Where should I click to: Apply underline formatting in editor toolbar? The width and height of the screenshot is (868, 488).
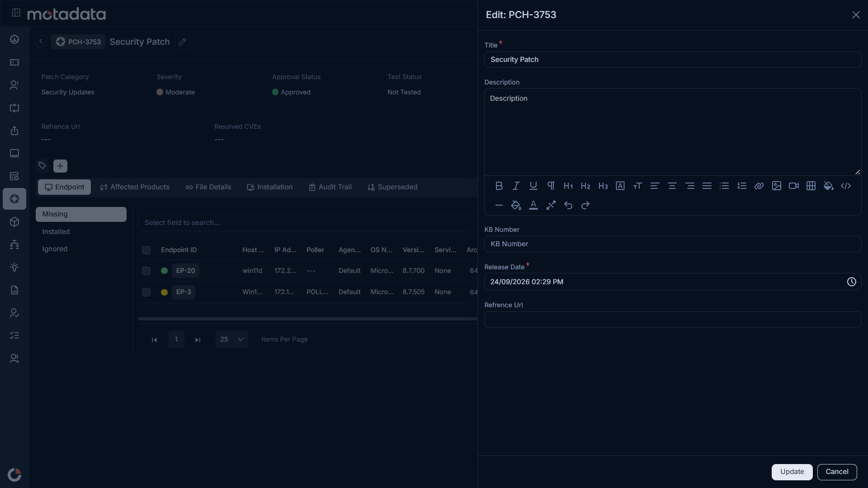tap(533, 186)
